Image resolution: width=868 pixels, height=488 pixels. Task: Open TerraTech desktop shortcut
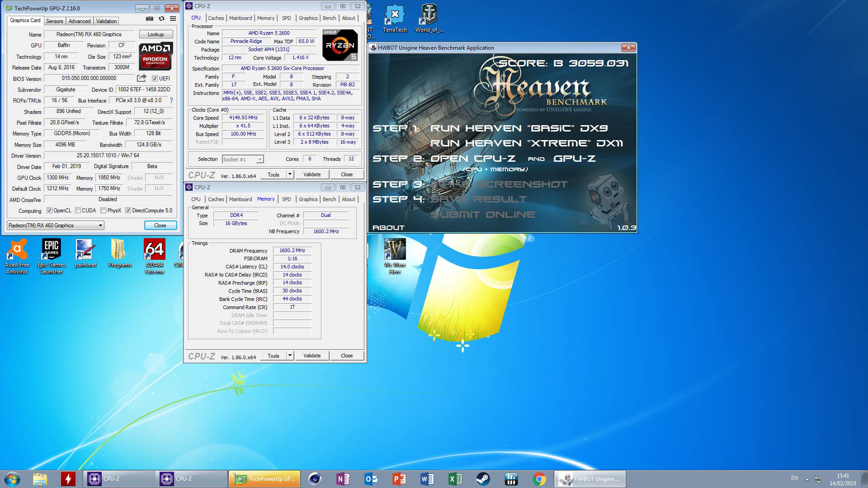tap(395, 19)
